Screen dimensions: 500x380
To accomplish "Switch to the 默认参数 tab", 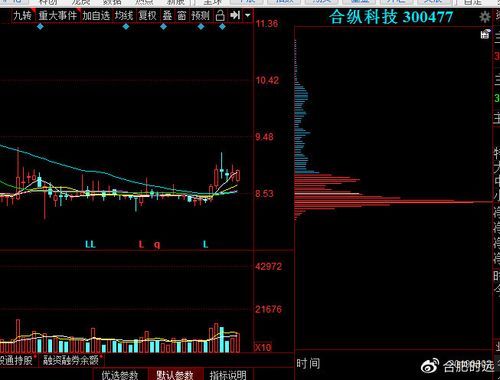I will pyautogui.click(x=175, y=375).
